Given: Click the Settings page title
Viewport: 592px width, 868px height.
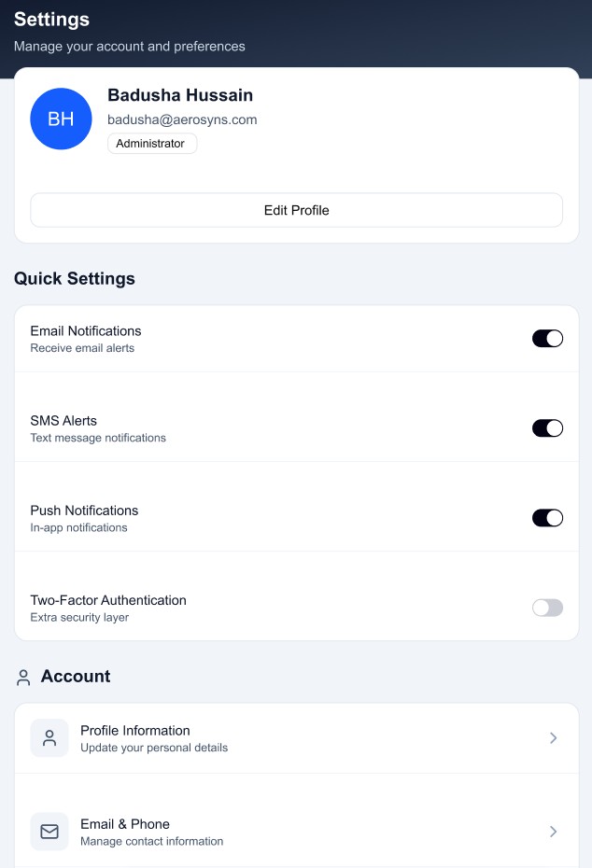Looking at the screenshot, I should click(51, 19).
